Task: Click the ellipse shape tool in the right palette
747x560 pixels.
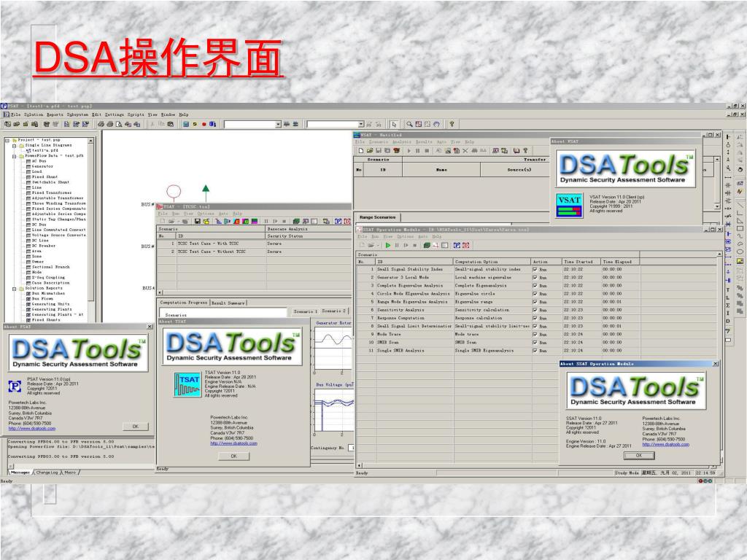Action: click(x=740, y=252)
